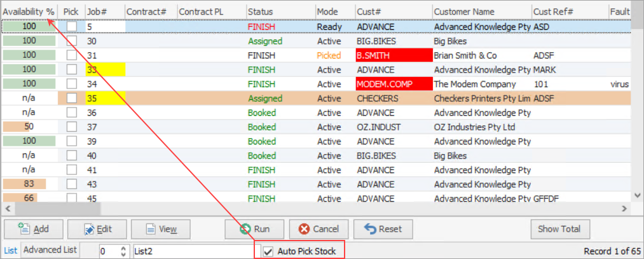644x259 pixels.
Task: Select the Assigned status for job 30
Action: click(x=265, y=41)
